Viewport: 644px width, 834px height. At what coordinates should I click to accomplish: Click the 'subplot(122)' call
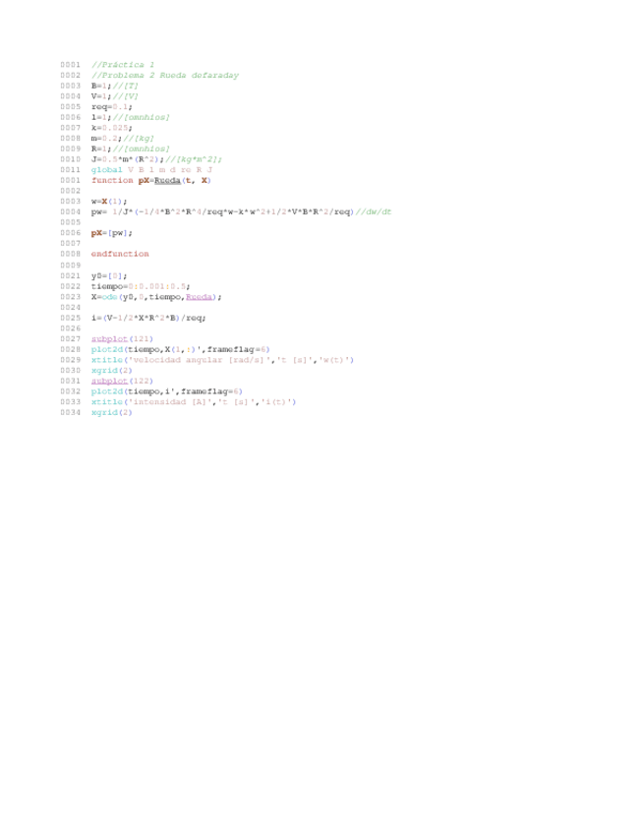122,382
